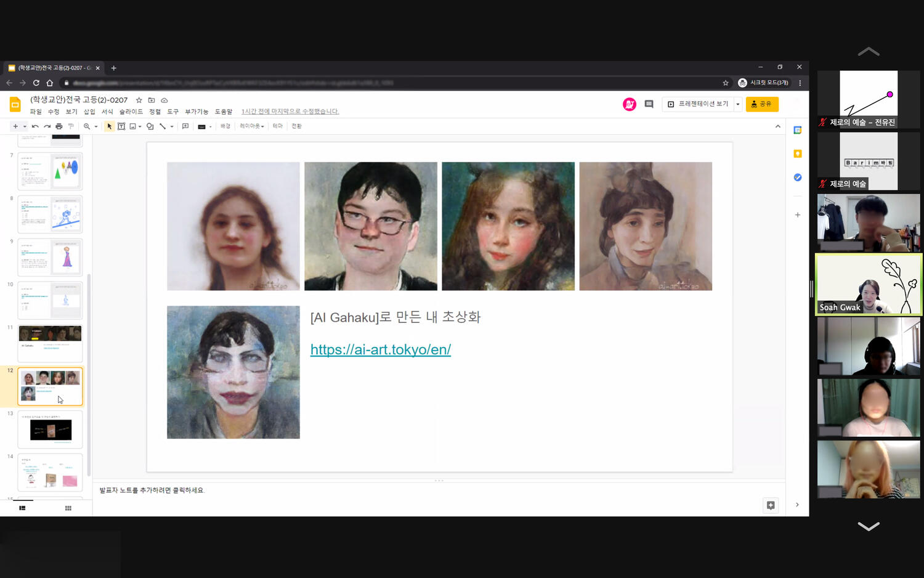Click the move-to-folder icon beside the title

coord(152,100)
